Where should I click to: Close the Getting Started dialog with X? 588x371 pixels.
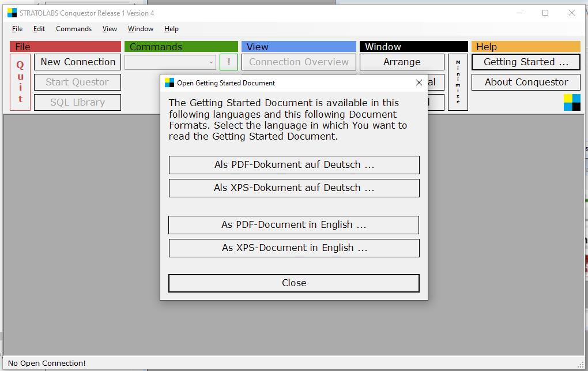click(x=419, y=83)
